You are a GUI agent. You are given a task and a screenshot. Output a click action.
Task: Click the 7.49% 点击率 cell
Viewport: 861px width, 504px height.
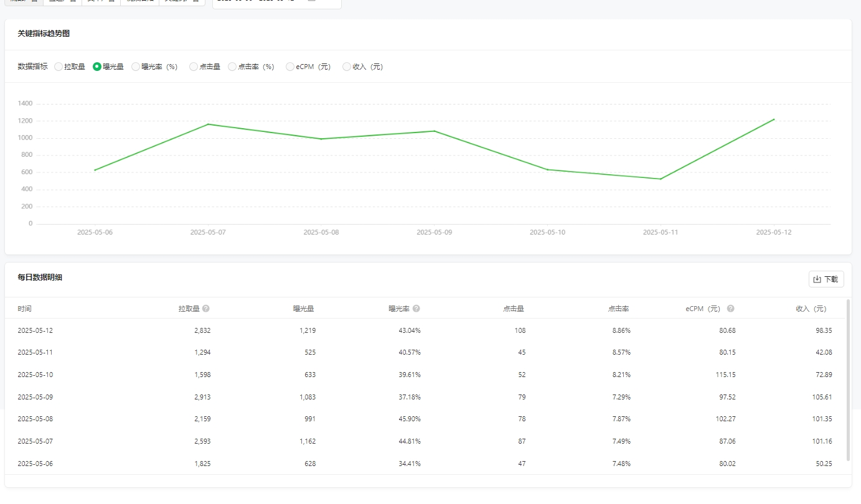[x=621, y=441]
